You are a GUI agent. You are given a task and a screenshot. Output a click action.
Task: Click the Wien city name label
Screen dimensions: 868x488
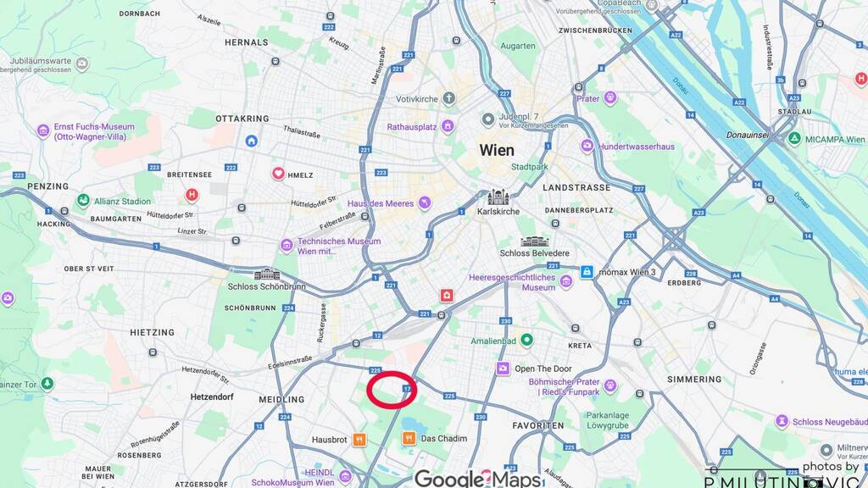coord(497,150)
